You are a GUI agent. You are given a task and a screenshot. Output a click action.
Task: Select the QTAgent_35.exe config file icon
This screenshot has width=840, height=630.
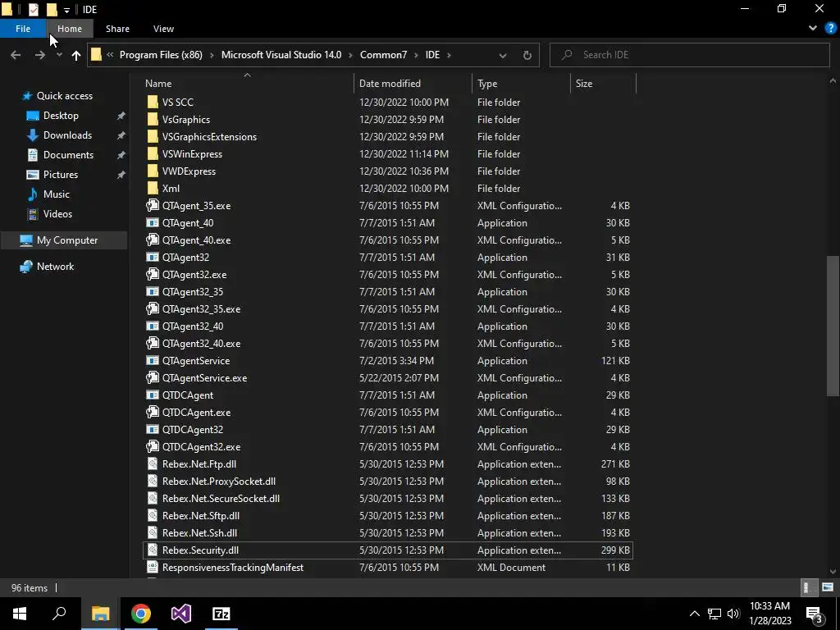coord(153,206)
